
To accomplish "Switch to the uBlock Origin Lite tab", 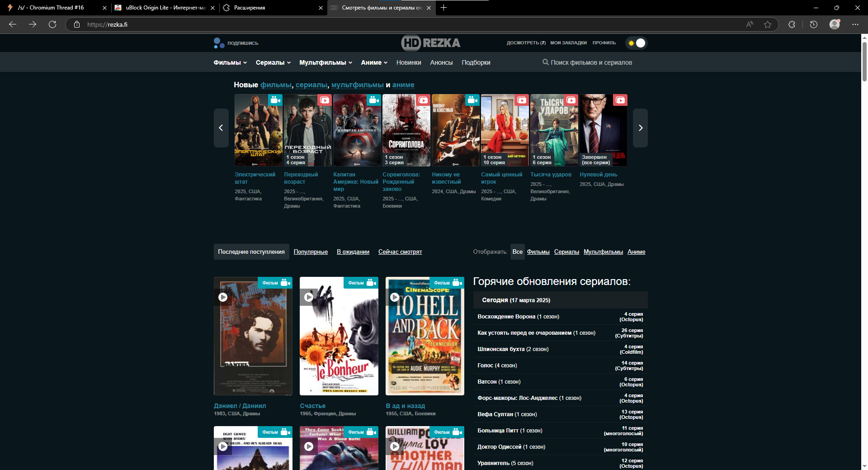I will (x=165, y=8).
